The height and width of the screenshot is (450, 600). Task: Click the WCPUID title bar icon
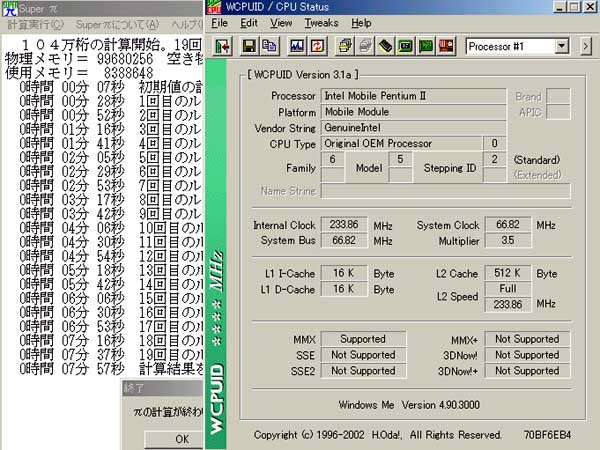coord(214,7)
